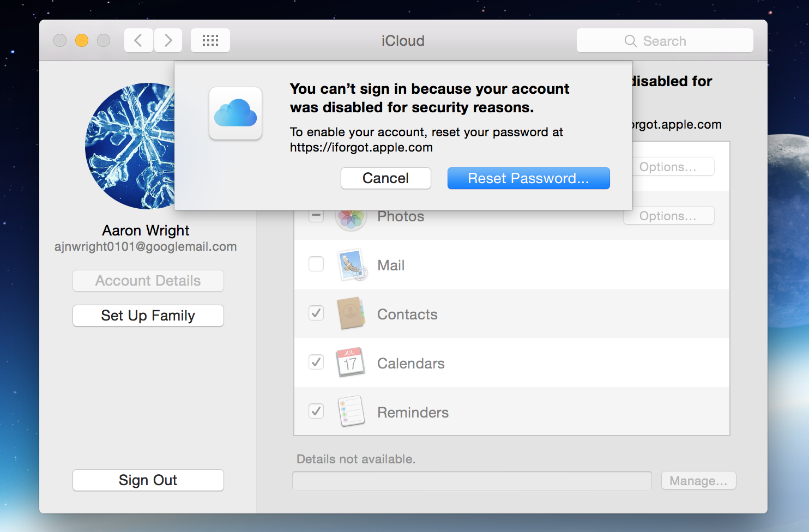
Task: Uncheck the Contacts checkbox
Action: (316, 313)
